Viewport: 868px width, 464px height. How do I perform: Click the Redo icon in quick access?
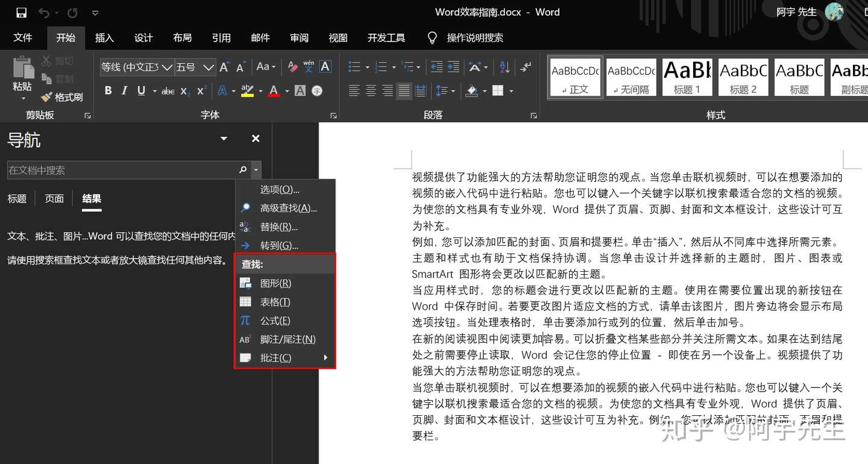(72, 12)
